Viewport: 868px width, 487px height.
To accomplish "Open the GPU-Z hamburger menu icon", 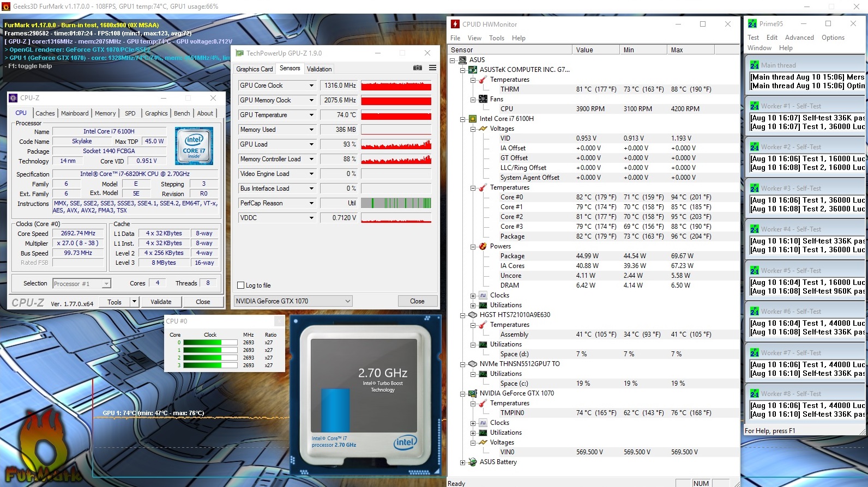I will coord(432,68).
